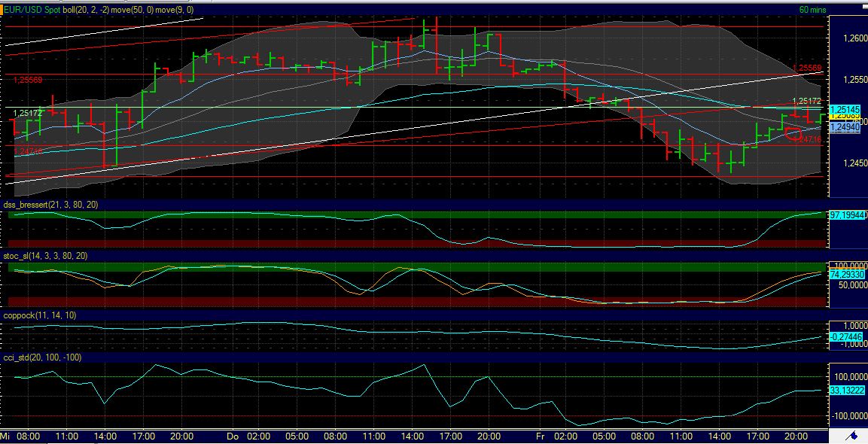This screenshot has width=868, height=444.
Task: Click the 33,13222 cci value tag
Action: pyautogui.click(x=847, y=391)
